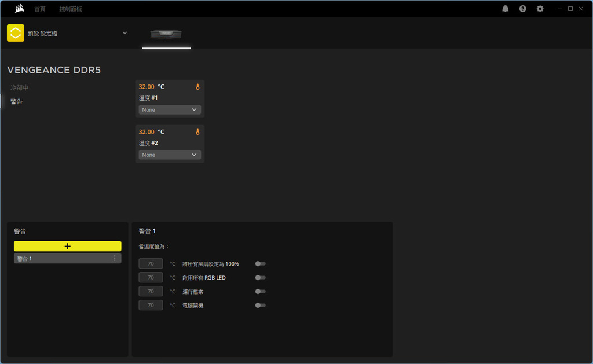This screenshot has width=593, height=364.
Task: Click the Corsair sails logo
Action: coord(19,8)
